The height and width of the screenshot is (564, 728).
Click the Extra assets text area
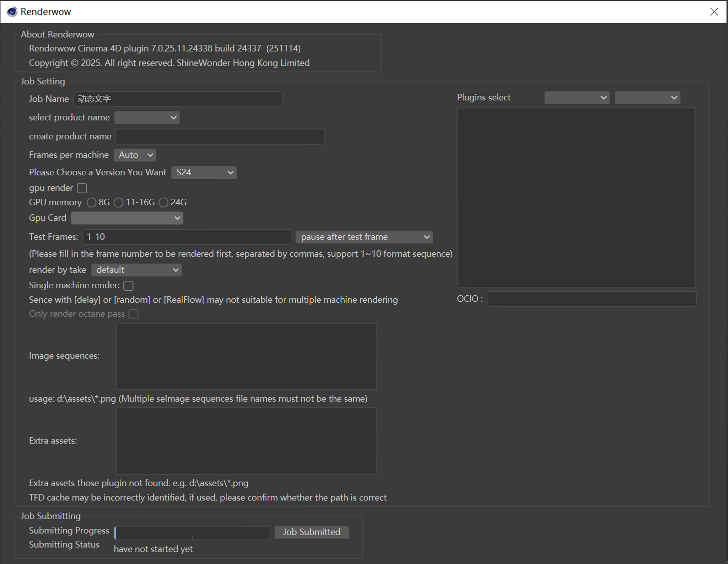(246, 441)
